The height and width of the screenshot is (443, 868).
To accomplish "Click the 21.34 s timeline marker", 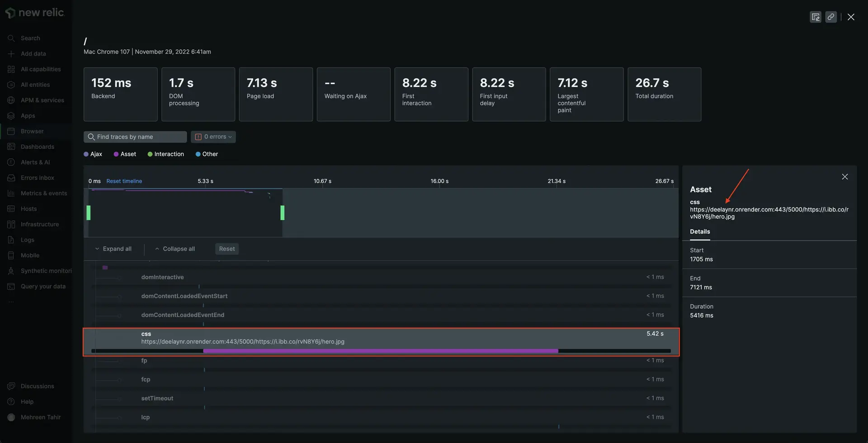I will [x=557, y=181].
